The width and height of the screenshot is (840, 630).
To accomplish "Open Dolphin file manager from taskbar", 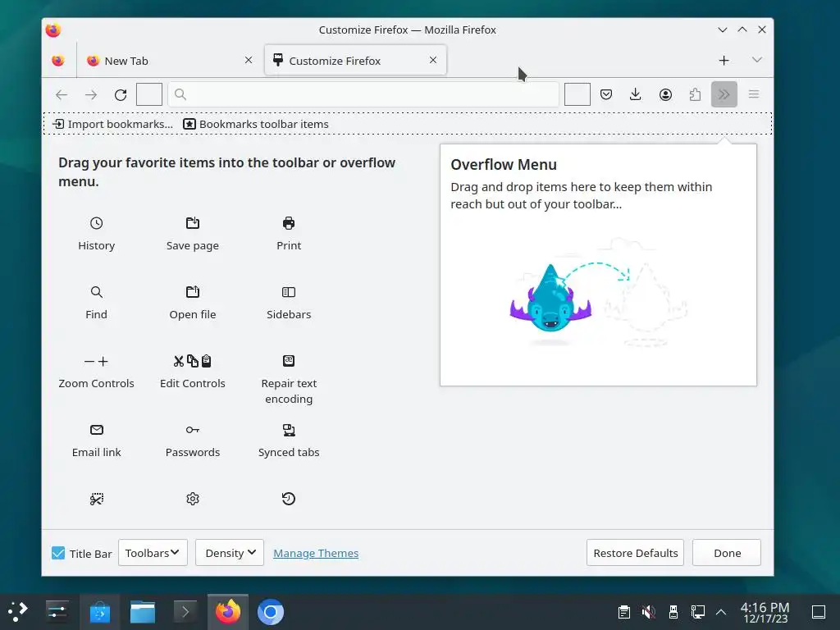I will 143,612.
